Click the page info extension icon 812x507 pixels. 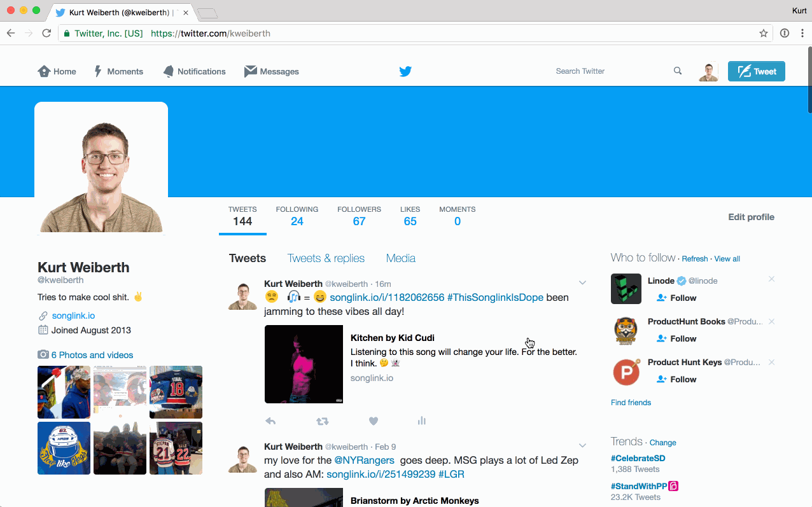pyautogui.click(x=785, y=33)
